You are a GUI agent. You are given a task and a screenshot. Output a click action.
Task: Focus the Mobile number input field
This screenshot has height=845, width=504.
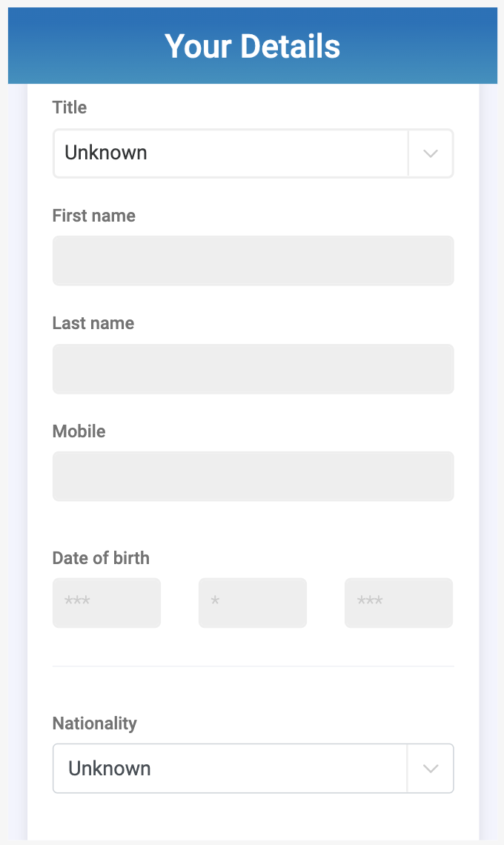(x=253, y=476)
